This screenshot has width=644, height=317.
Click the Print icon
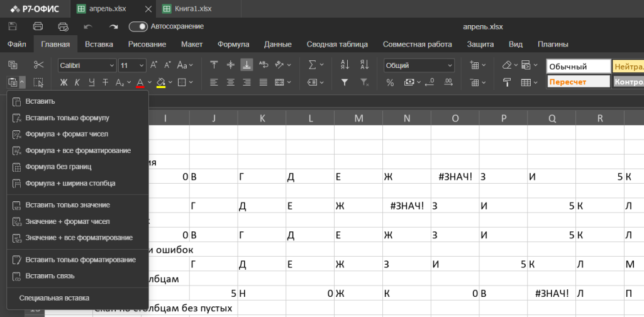[38, 26]
